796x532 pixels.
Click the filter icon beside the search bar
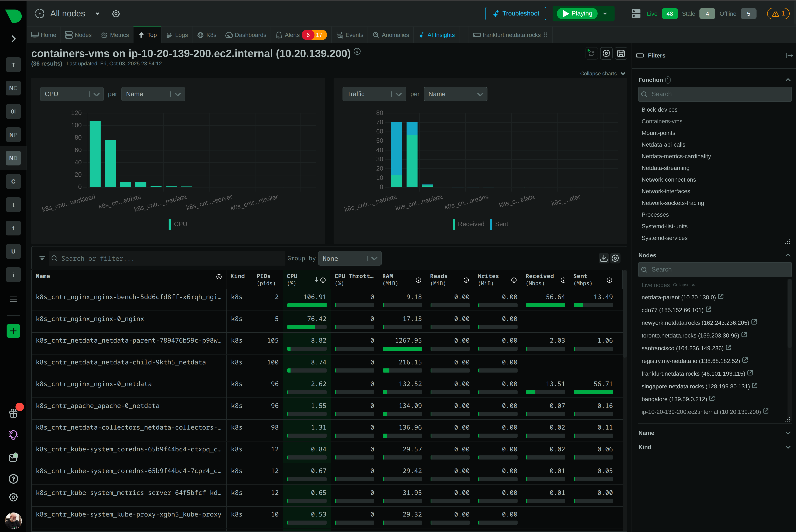click(x=42, y=258)
